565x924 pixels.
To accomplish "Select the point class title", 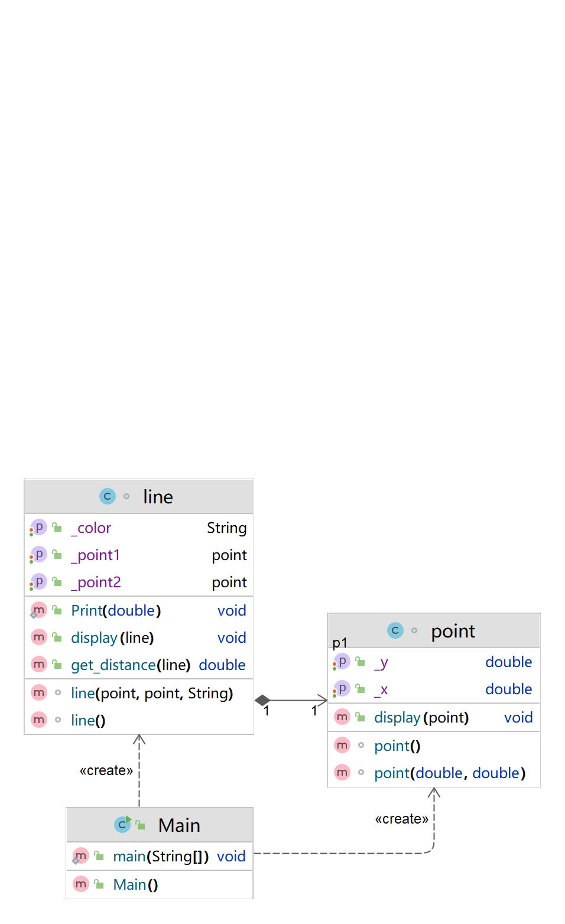I will tap(453, 632).
